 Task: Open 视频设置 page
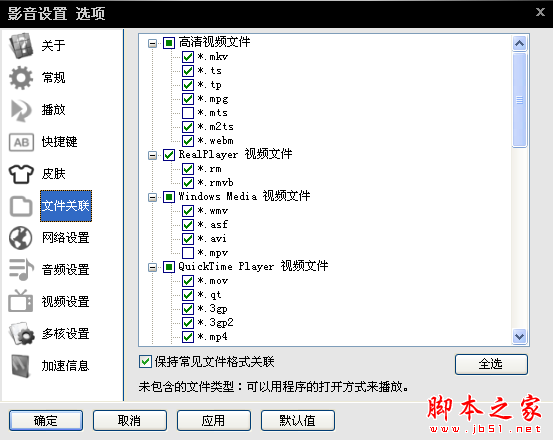click(x=66, y=302)
